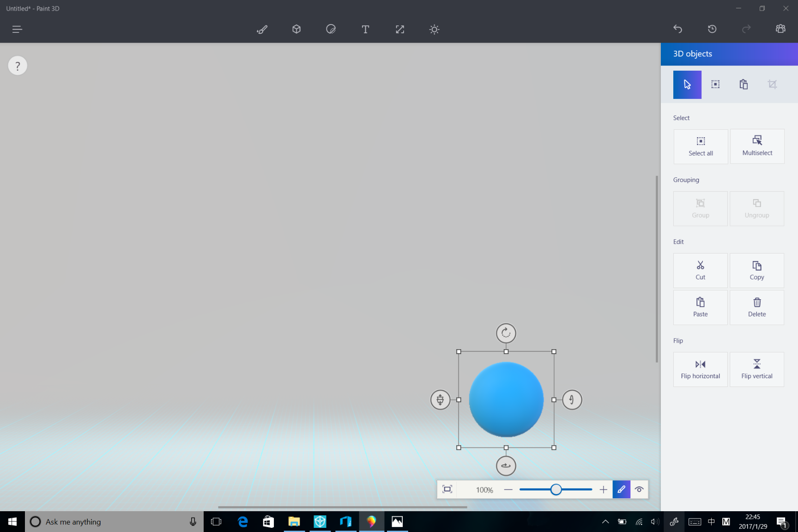
Task: Toggle the edit mode brush button
Action: (621, 490)
